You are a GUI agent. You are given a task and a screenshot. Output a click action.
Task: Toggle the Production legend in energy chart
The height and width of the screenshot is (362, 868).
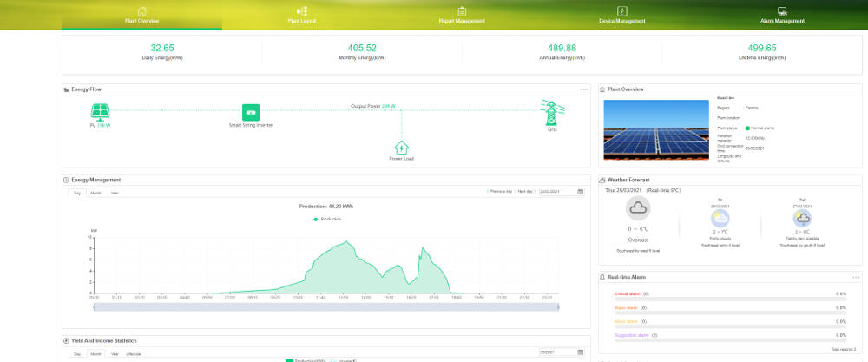(x=326, y=220)
